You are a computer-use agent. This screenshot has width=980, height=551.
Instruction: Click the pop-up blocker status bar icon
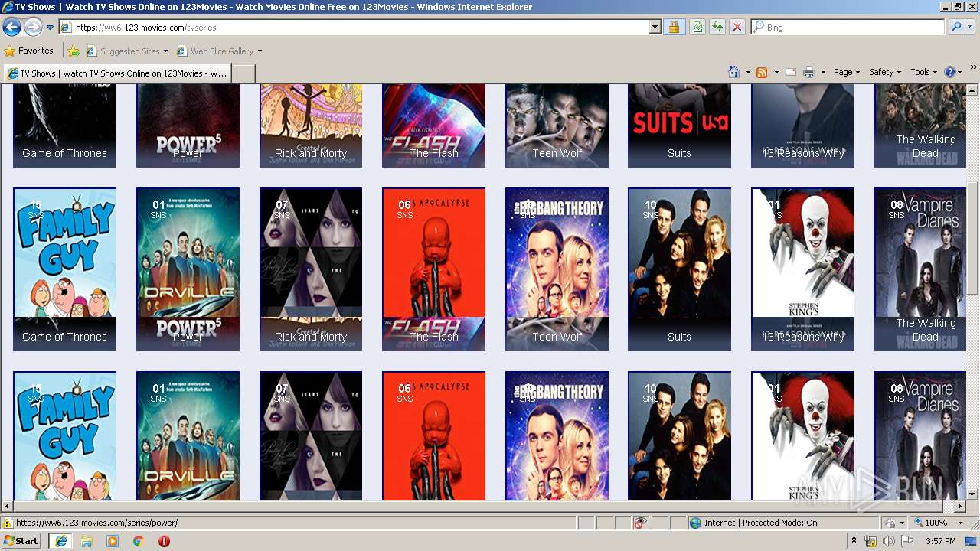click(x=640, y=523)
